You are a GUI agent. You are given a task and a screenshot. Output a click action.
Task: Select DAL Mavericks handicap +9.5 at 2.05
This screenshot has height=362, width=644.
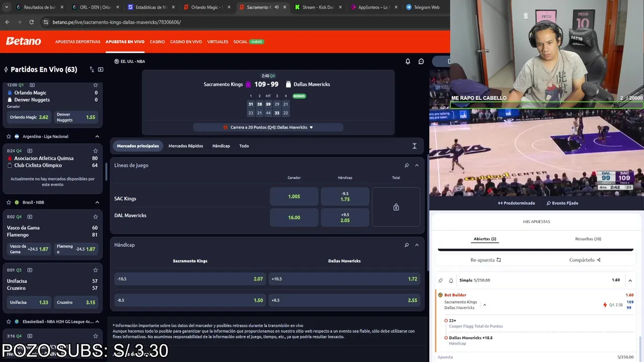345,217
